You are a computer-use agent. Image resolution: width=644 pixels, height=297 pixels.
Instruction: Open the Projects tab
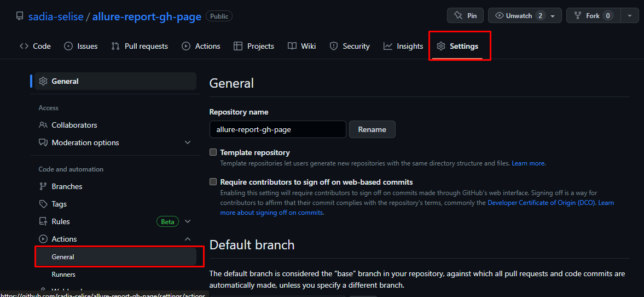coord(254,46)
